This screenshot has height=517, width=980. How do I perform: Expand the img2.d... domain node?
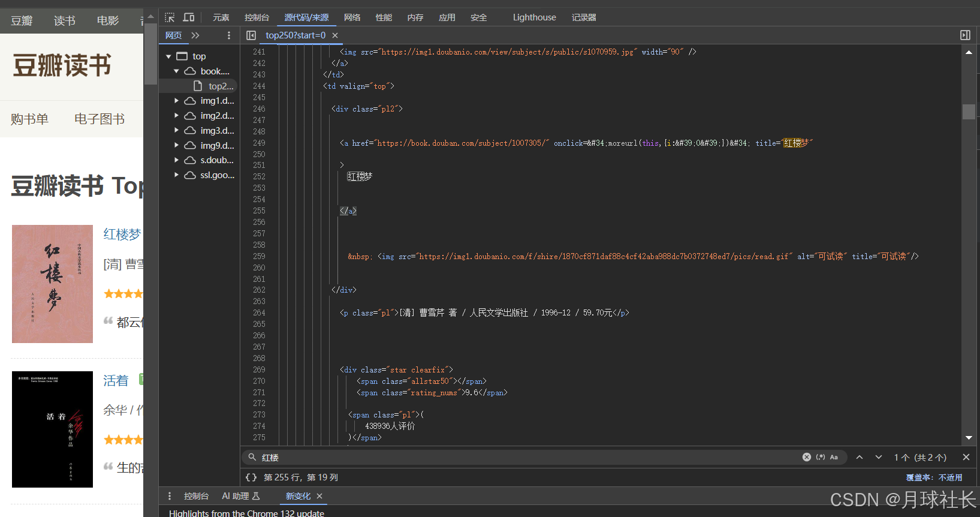(176, 116)
